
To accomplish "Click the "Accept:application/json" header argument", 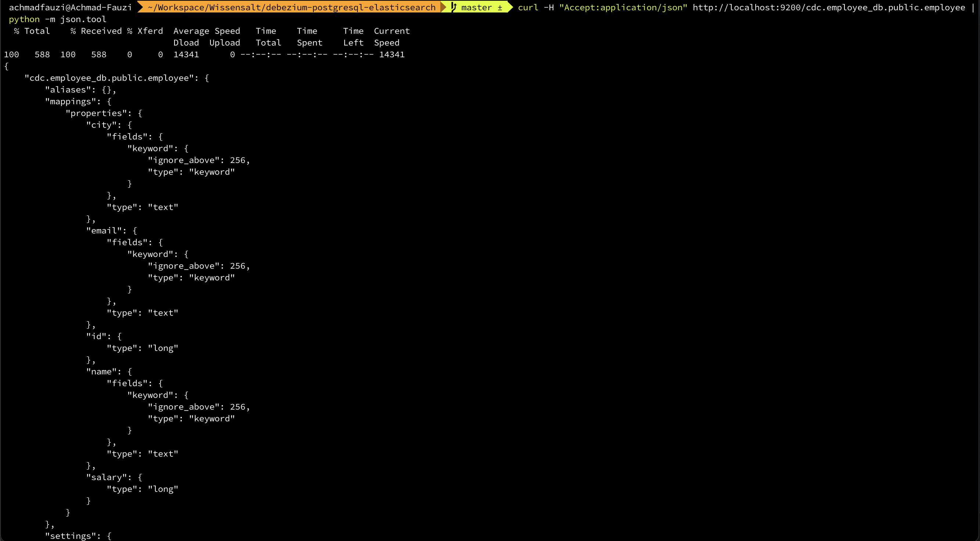I will (x=623, y=8).
